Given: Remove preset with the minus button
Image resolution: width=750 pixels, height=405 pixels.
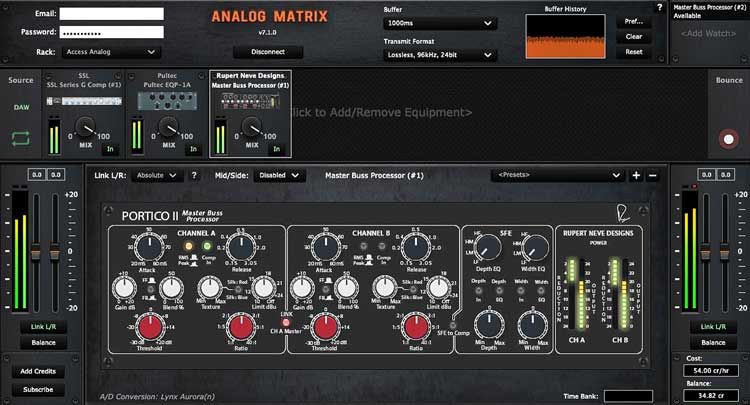Looking at the screenshot, I should click(652, 175).
